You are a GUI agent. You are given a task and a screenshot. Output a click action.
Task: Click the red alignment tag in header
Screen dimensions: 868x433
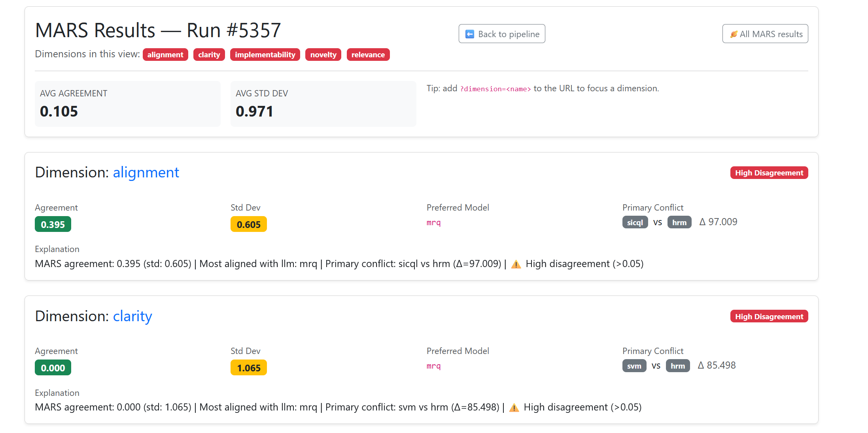click(x=165, y=55)
